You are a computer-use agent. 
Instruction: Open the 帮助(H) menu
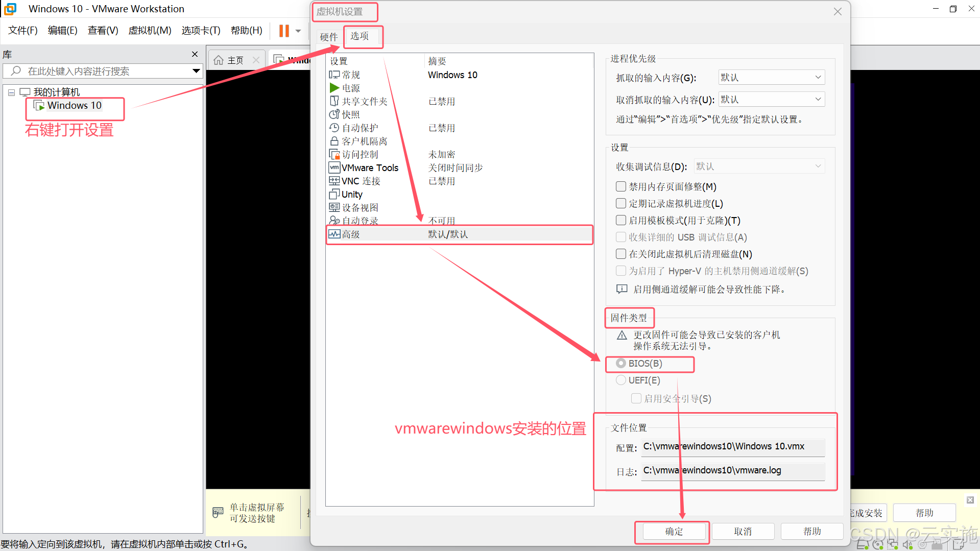246,31
